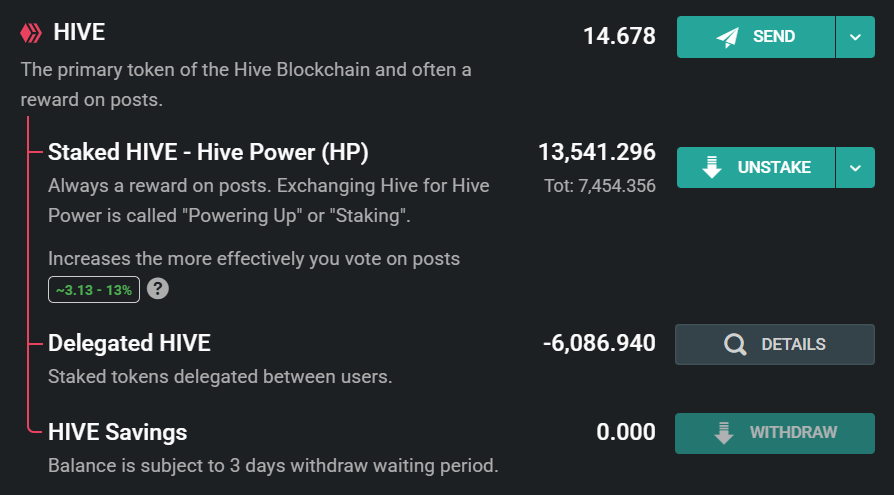Click the HIVE balance 14.678

click(619, 37)
